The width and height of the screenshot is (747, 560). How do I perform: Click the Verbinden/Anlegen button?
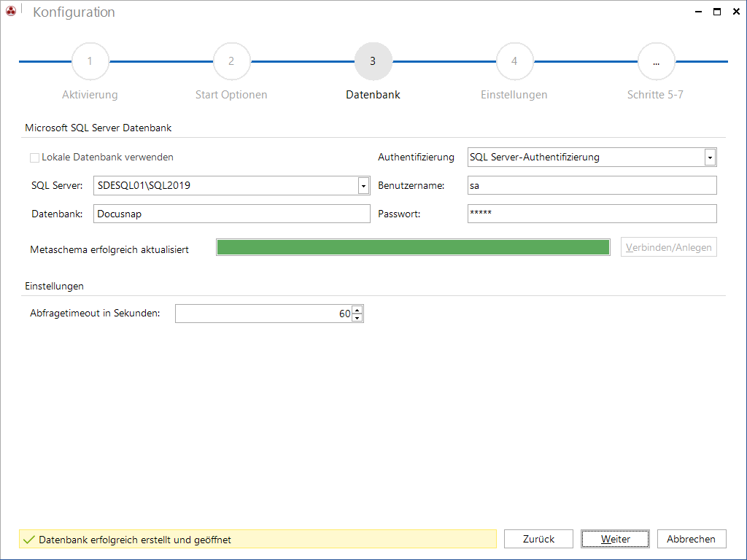click(x=668, y=247)
